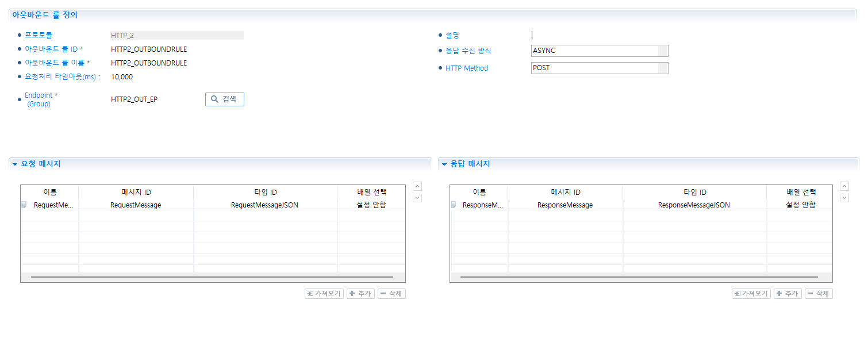Viewport: 868px width, 346px height.
Task: Open the HTTP Method POST dropdown
Action: pyautogui.click(x=663, y=68)
